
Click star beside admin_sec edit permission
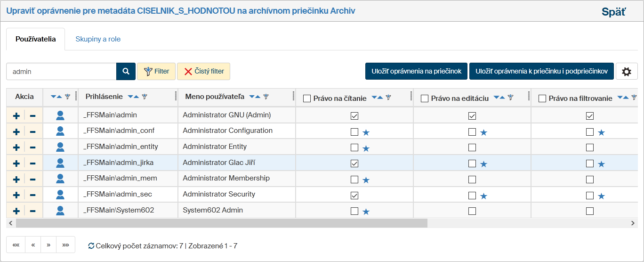[483, 196]
